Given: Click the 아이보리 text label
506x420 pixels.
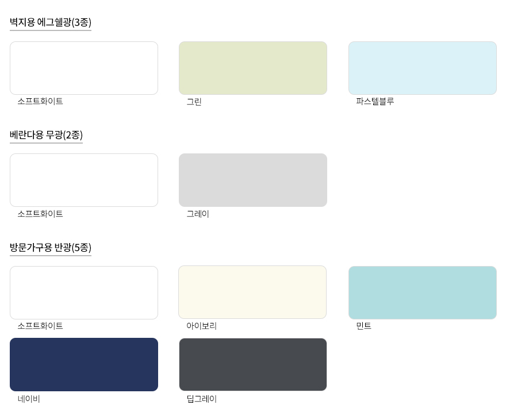Looking at the screenshot, I should (201, 326).
